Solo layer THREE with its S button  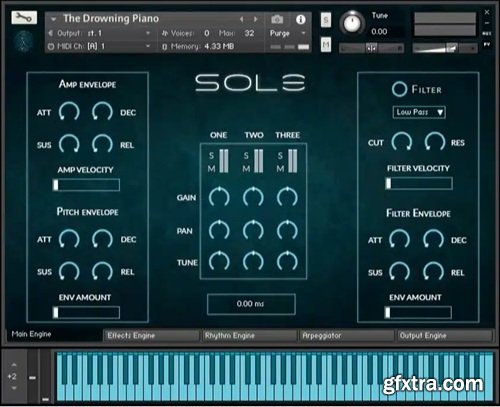[280, 155]
